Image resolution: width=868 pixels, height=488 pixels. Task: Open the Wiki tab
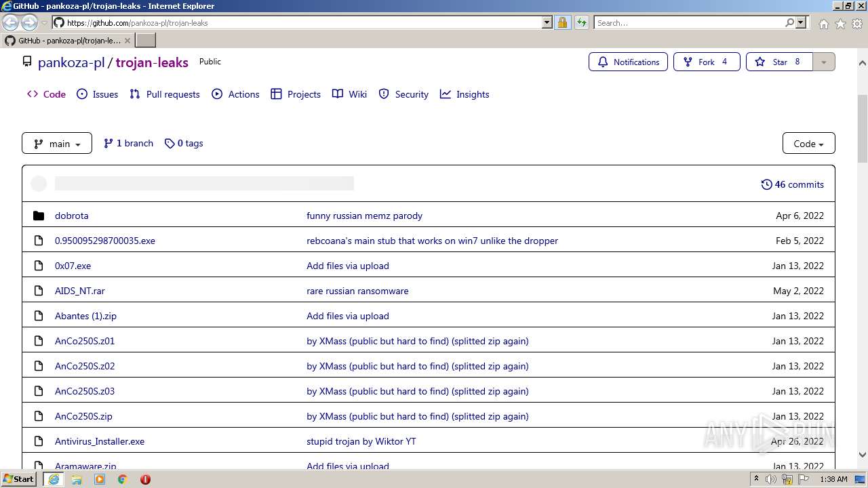[x=349, y=94]
